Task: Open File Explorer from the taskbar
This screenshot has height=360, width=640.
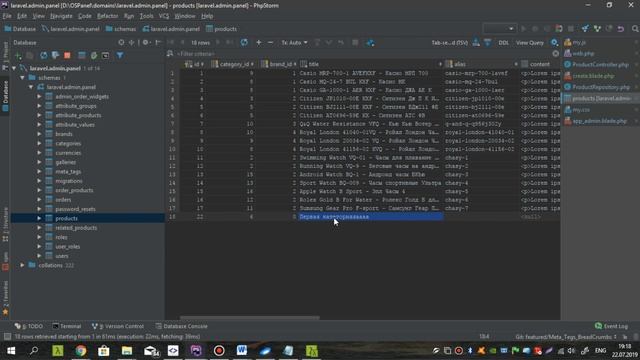Action: point(127,351)
